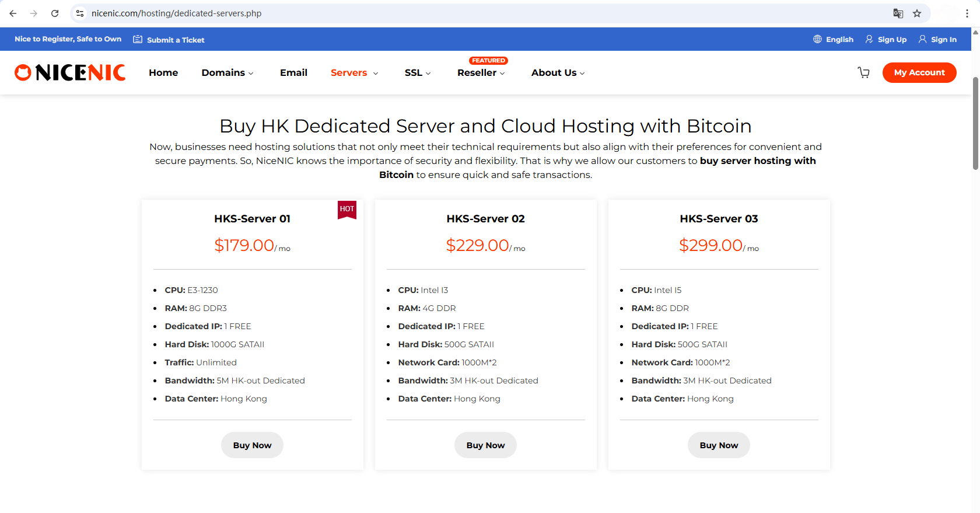Click the $229.00 price
The width and height of the screenshot is (980, 513).
477,245
